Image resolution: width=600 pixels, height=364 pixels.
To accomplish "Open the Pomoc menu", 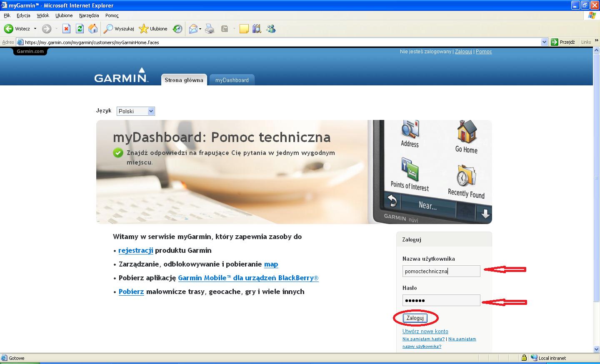I will click(x=112, y=15).
